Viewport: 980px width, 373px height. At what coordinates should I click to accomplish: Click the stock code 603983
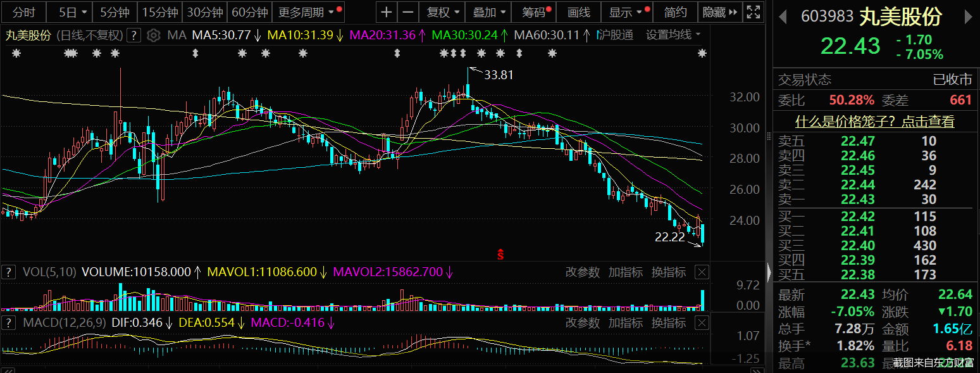click(x=827, y=16)
